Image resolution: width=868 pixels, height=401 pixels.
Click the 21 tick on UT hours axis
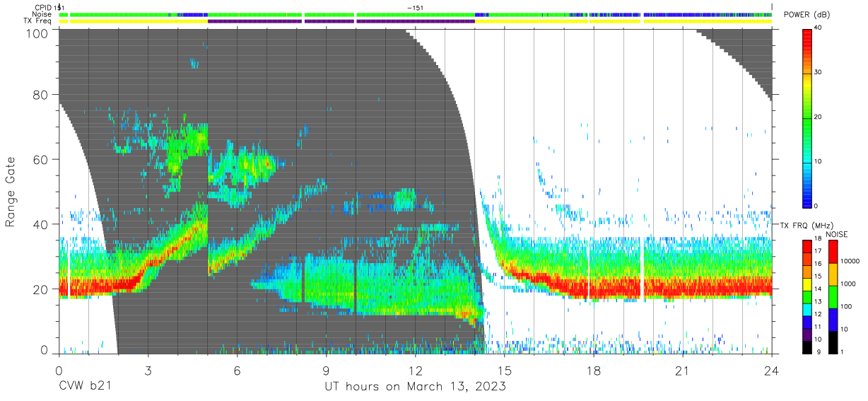click(x=683, y=371)
